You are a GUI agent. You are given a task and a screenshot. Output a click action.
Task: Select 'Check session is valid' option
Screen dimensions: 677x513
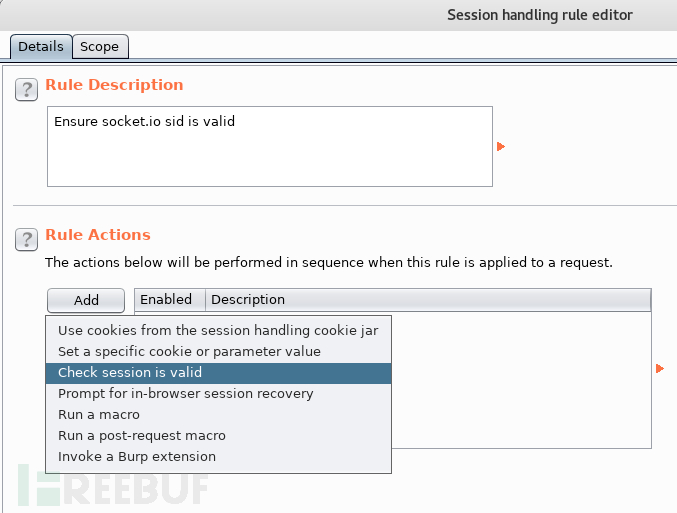pos(218,373)
